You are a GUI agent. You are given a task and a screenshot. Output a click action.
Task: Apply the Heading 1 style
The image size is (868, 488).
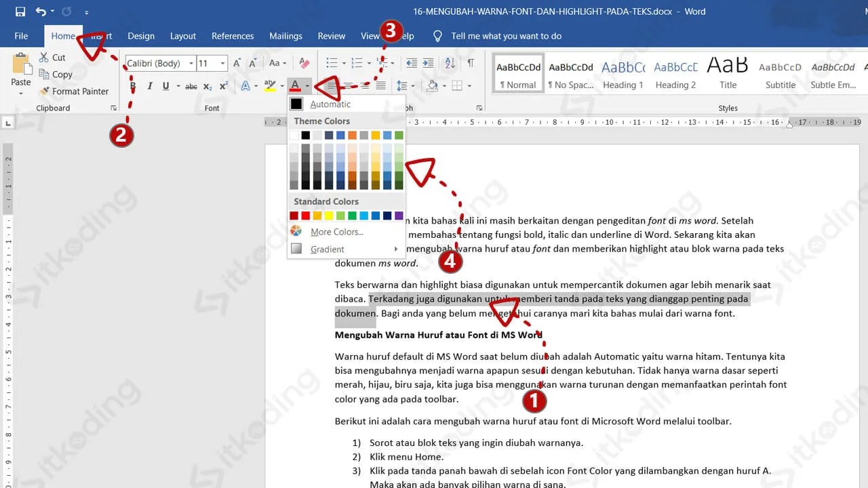point(623,73)
